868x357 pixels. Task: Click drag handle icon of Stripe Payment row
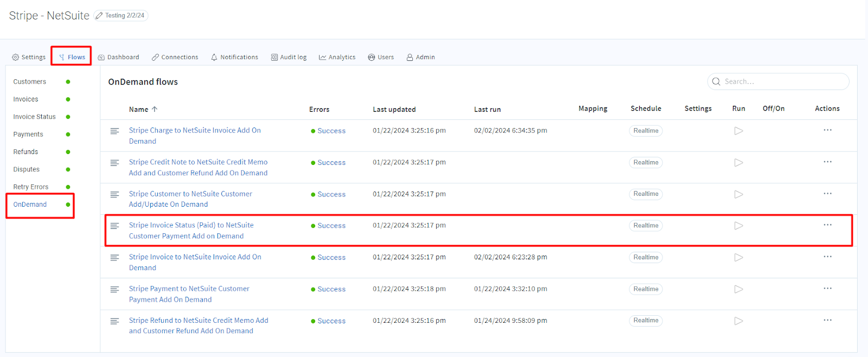[114, 290]
